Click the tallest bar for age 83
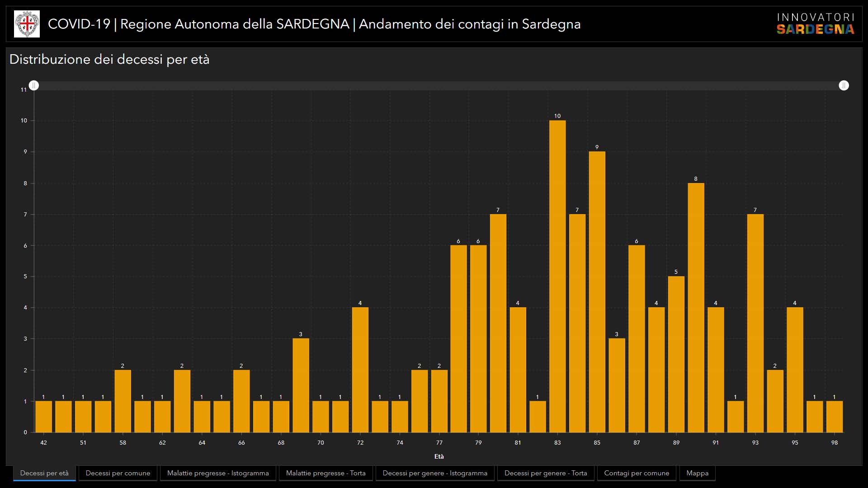 pos(557,276)
